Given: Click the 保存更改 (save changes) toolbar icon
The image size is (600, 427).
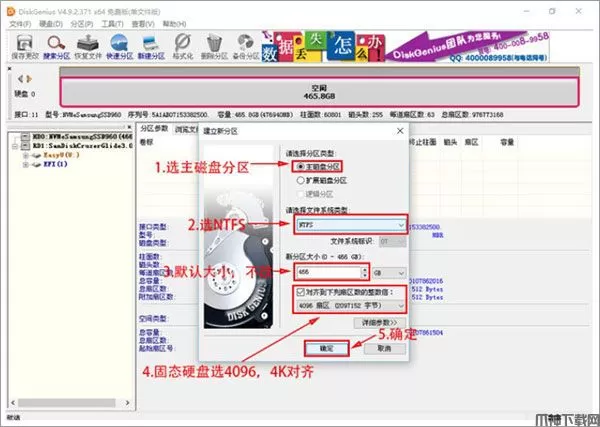Looking at the screenshot, I should point(24,47).
